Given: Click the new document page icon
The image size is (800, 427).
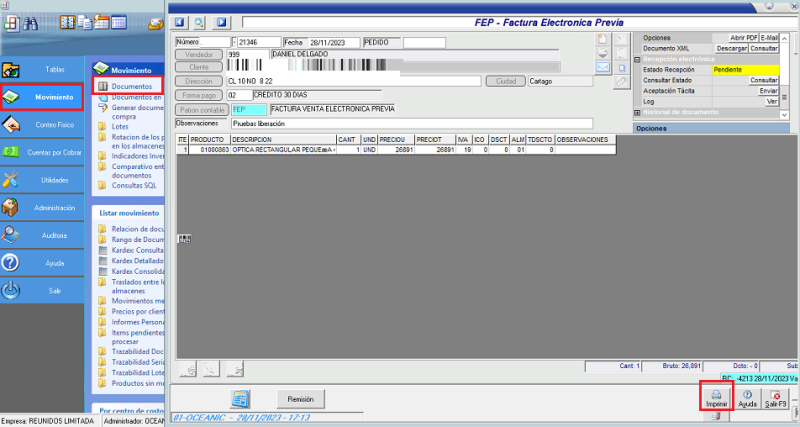Looking at the screenshot, I should click(x=602, y=39).
